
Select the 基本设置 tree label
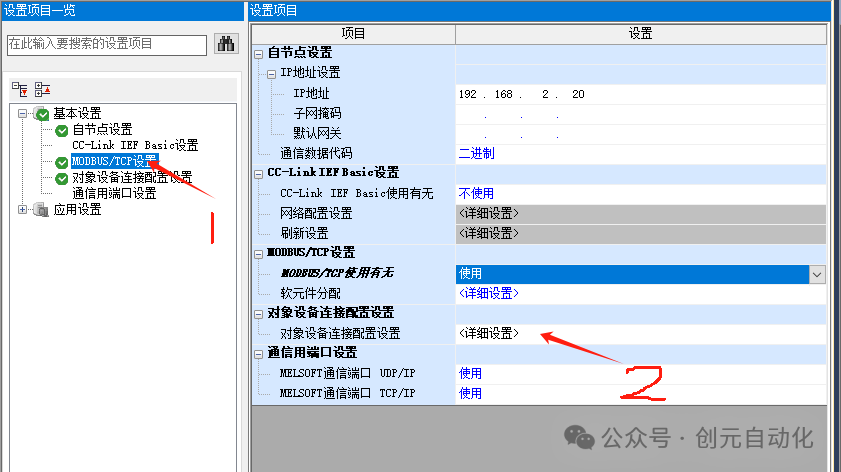(x=77, y=113)
